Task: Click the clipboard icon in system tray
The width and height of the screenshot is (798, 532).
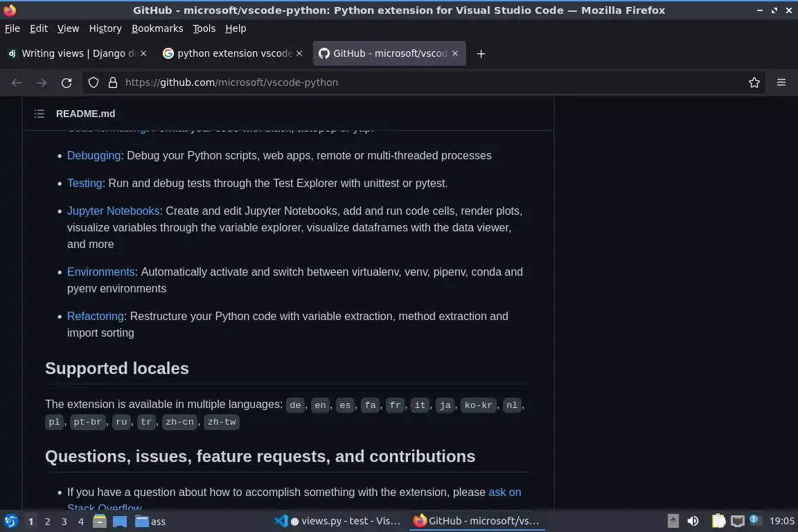Action: tap(718, 521)
